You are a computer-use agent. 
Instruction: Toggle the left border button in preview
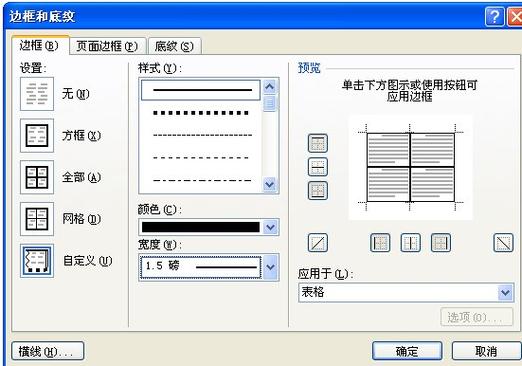tap(380, 243)
